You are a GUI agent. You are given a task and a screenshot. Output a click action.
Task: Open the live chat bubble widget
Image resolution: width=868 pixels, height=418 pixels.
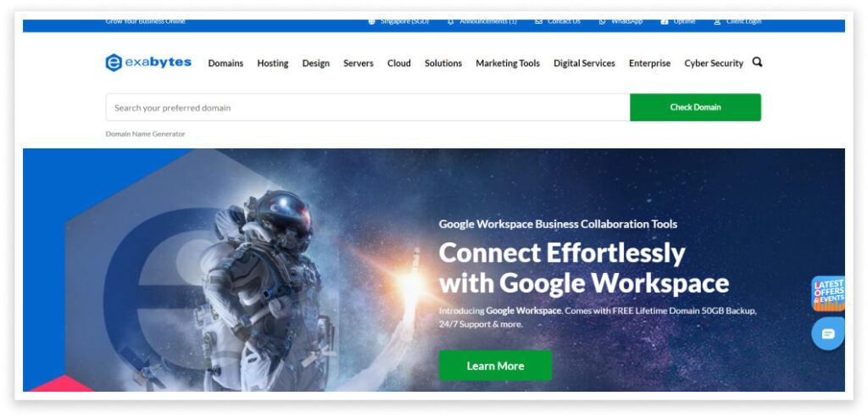(x=827, y=333)
